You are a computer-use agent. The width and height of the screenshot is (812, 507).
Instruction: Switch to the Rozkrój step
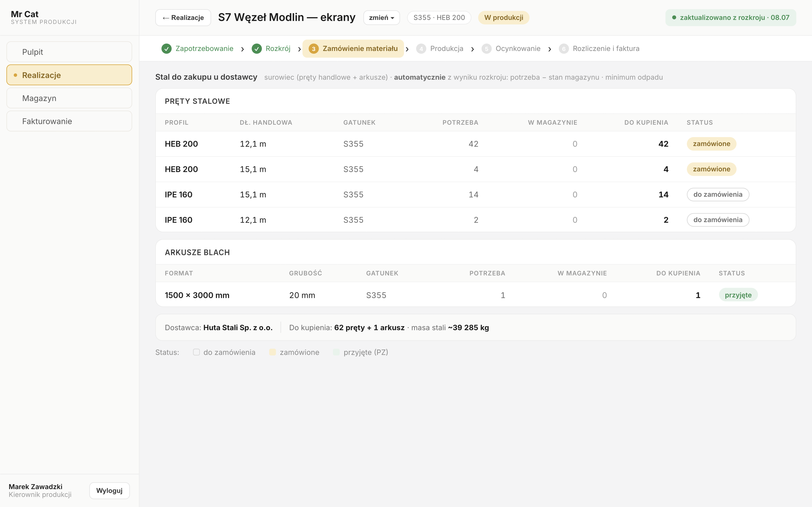coord(271,49)
